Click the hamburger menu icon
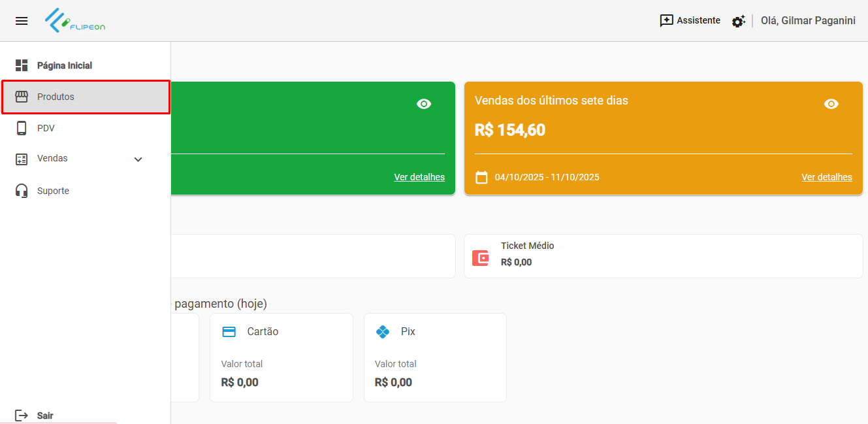This screenshot has height=424, width=868. [22, 21]
